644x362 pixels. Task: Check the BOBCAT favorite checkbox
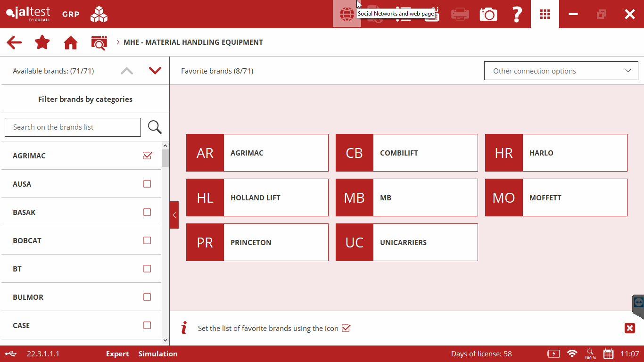click(147, 240)
